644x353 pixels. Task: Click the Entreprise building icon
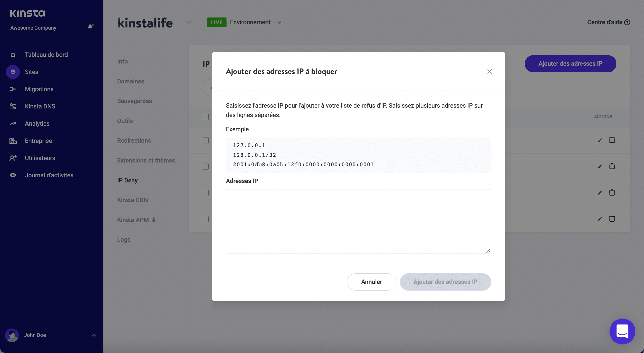pyautogui.click(x=13, y=140)
